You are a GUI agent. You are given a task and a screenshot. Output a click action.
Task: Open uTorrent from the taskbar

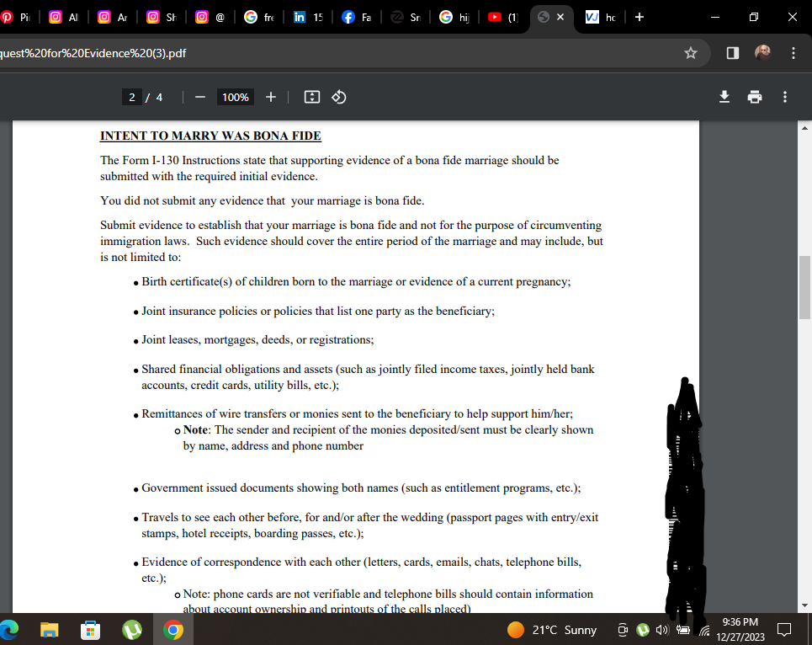click(x=132, y=630)
